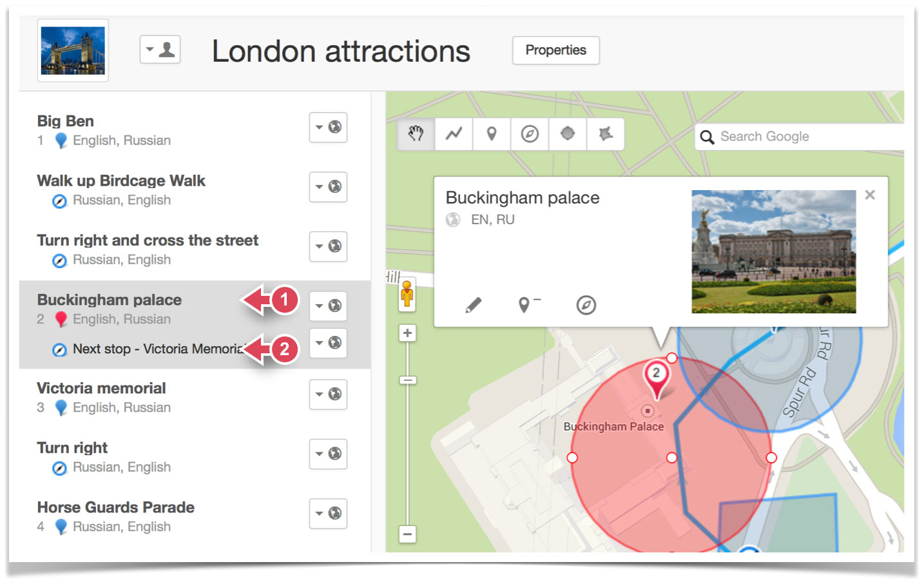Screen dimensions: 924x584
Task: Select Walk up Birdcage Walk item
Action: tap(121, 181)
